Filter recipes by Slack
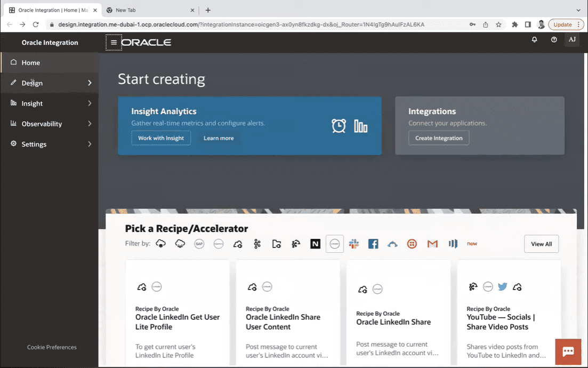This screenshot has width=588, height=368. (x=353, y=244)
